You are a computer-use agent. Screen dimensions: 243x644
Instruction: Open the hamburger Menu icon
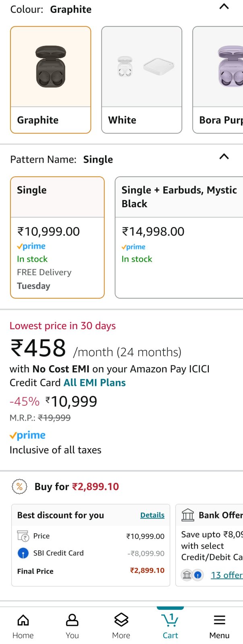pos(219,620)
